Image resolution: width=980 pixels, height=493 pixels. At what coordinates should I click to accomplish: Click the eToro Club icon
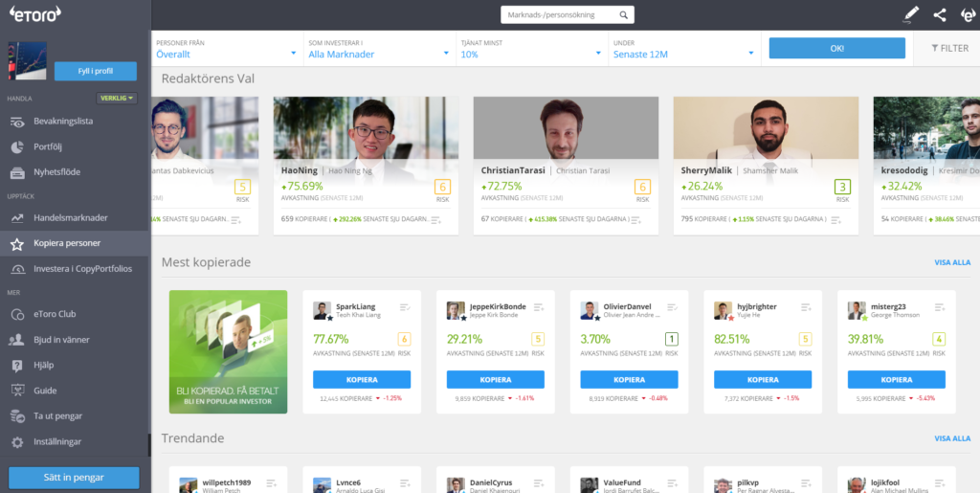[x=17, y=314]
